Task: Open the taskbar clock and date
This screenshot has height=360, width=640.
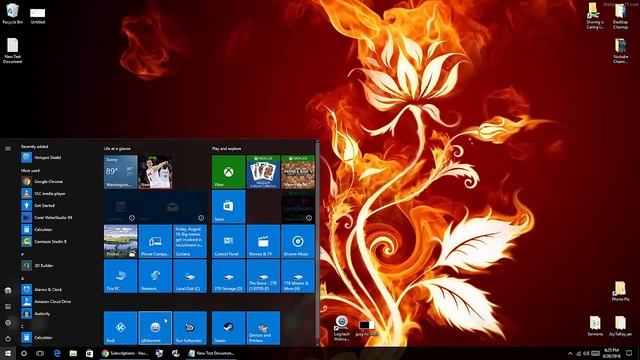Action: point(611,353)
